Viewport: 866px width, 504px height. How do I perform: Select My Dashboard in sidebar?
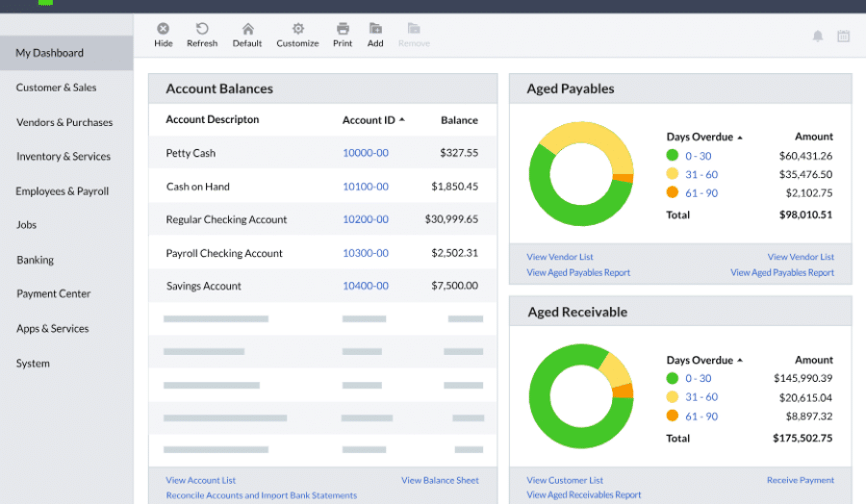(66, 53)
